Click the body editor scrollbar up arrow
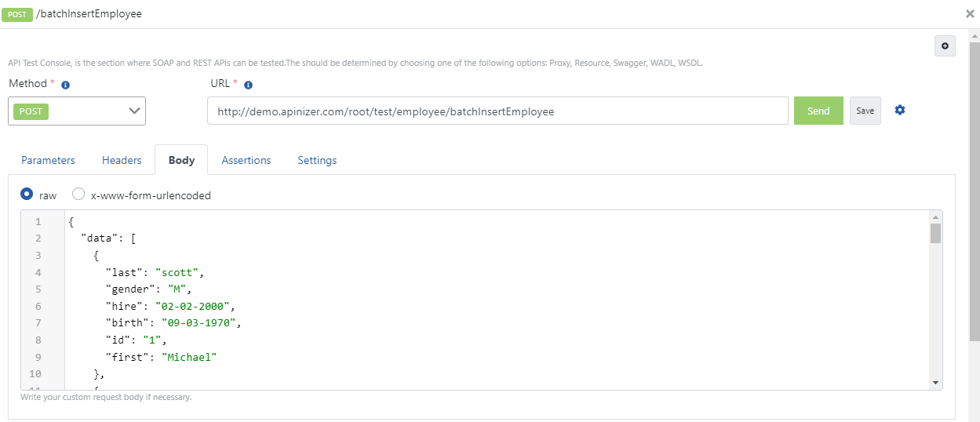980x422 pixels. 935,217
